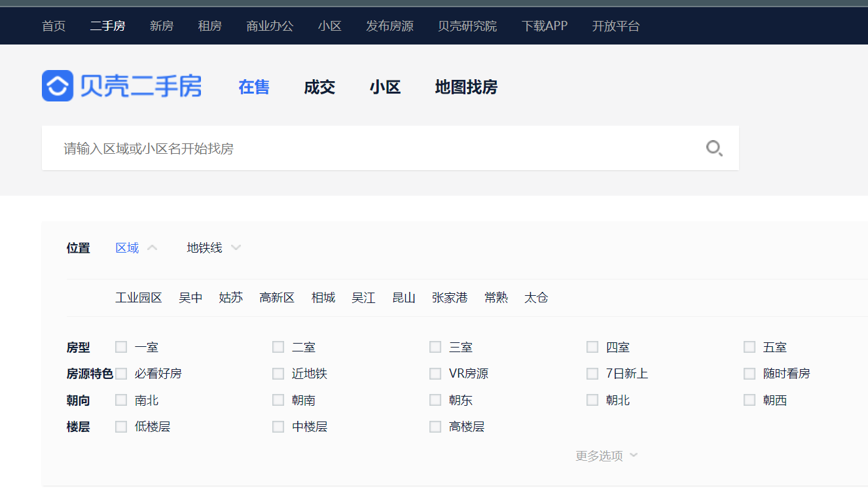Open 开放平台 in the top navigation

(616, 26)
